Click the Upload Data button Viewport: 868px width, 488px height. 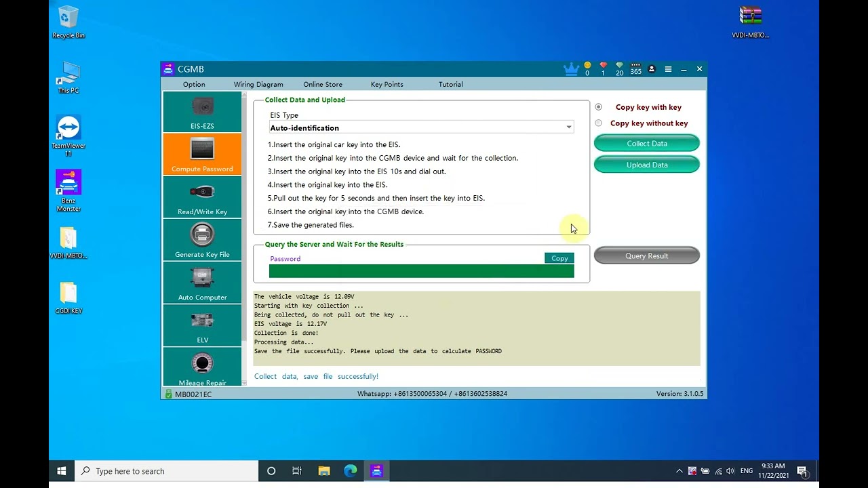647,165
